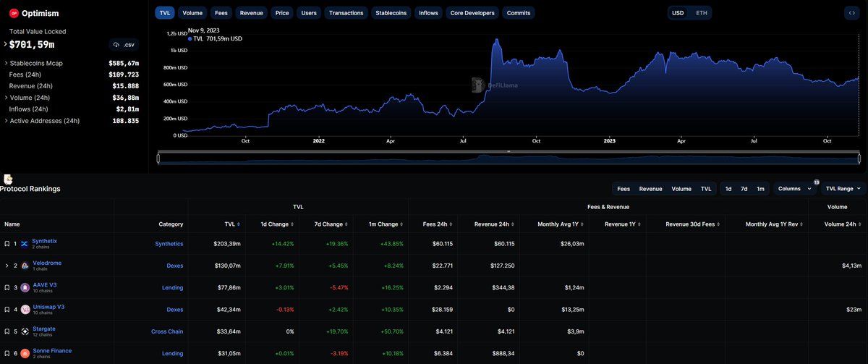This screenshot has height=364, width=868.
Task: Select the 1d change filter
Action: (728, 189)
